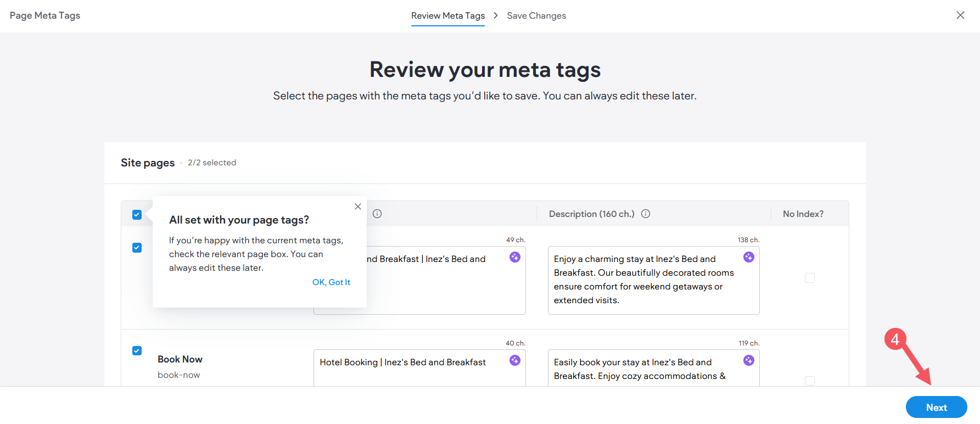Enable No Index for Book Now page
The height and width of the screenshot is (424, 980).
click(x=809, y=381)
